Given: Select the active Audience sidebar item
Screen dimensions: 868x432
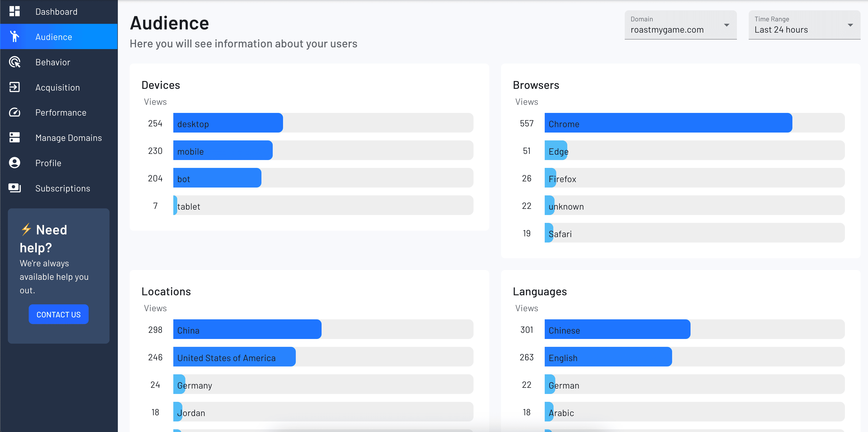Looking at the screenshot, I should tap(59, 37).
